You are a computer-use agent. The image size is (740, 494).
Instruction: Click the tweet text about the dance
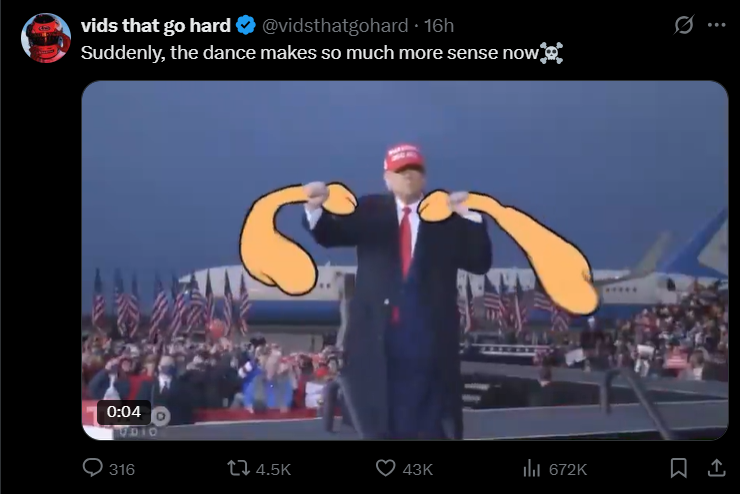pyautogui.click(x=322, y=53)
